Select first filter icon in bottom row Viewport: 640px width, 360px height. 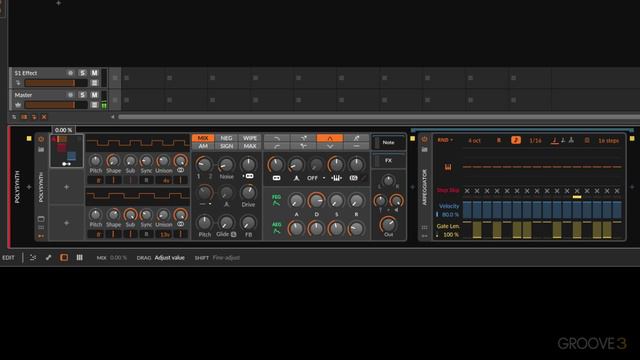277,146
